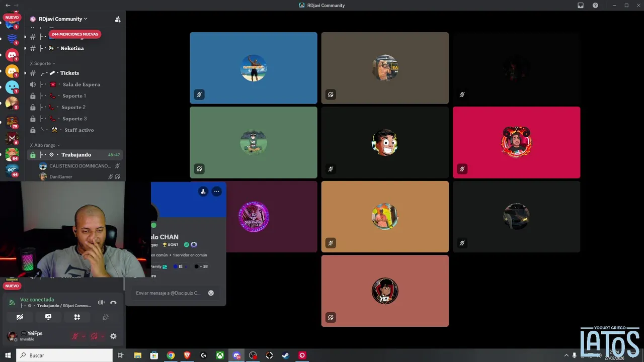The height and width of the screenshot is (362, 644).
Task: Click the bottom NUEVO server badge
Action: pos(12,286)
